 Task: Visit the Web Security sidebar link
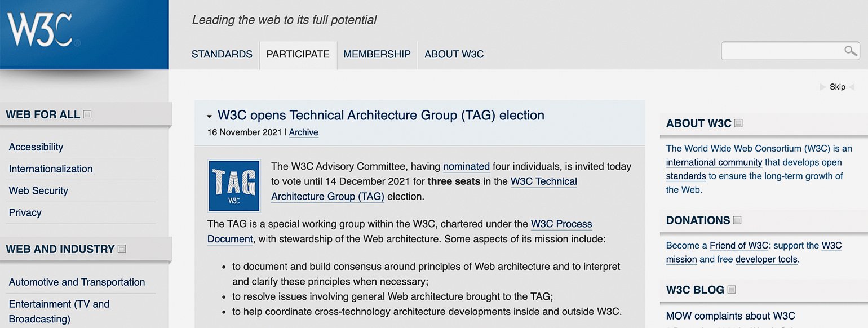click(x=38, y=190)
